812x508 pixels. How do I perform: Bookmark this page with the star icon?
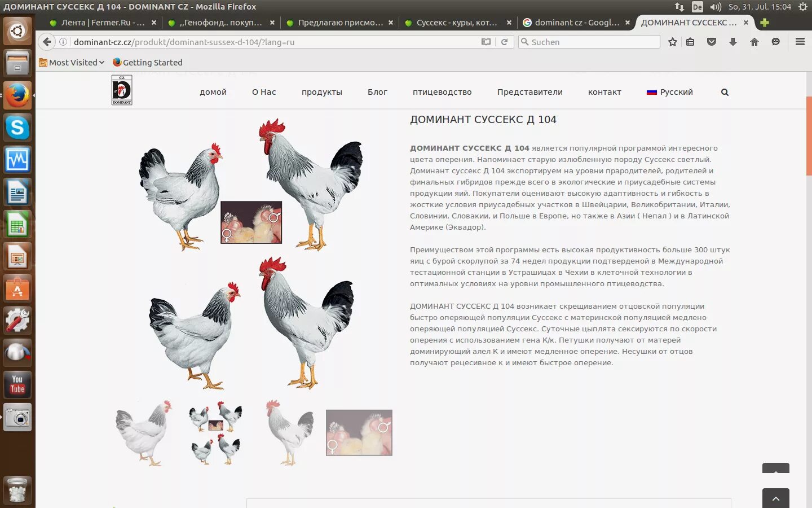coord(672,42)
